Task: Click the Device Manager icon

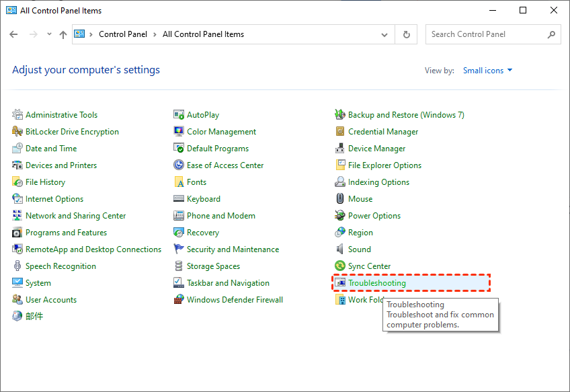Action: 340,149
